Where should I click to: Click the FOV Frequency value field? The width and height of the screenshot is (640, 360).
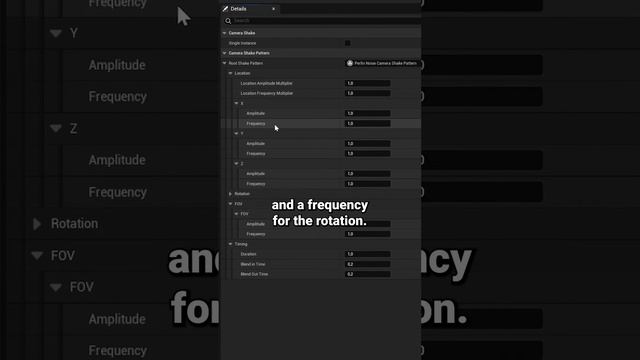pyautogui.click(x=368, y=234)
